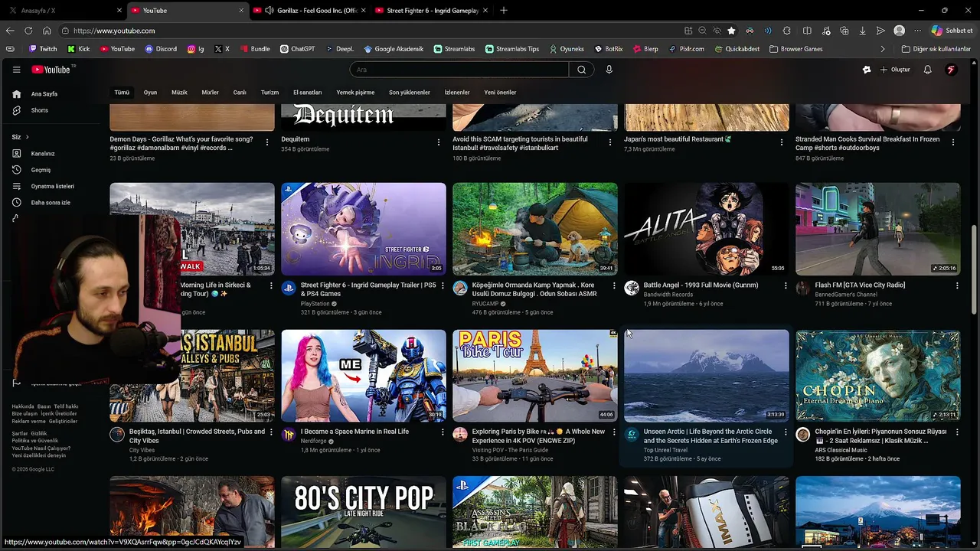Play the Unseen Arctic video thumbnail
Viewport: 980px width, 551px height.
tap(707, 376)
